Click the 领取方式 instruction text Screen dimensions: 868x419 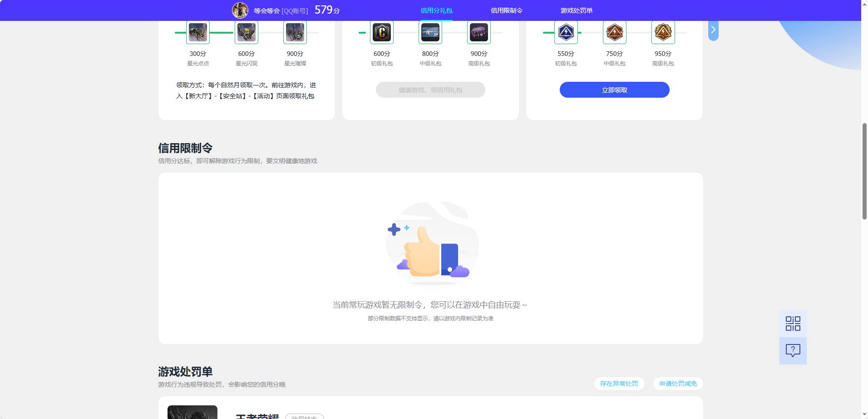click(246, 90)
